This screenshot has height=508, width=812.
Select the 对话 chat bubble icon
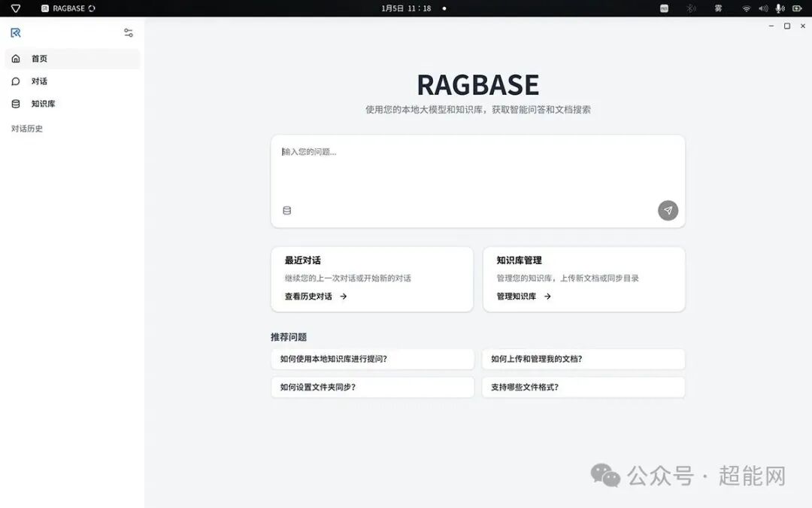tap(16, 81)
